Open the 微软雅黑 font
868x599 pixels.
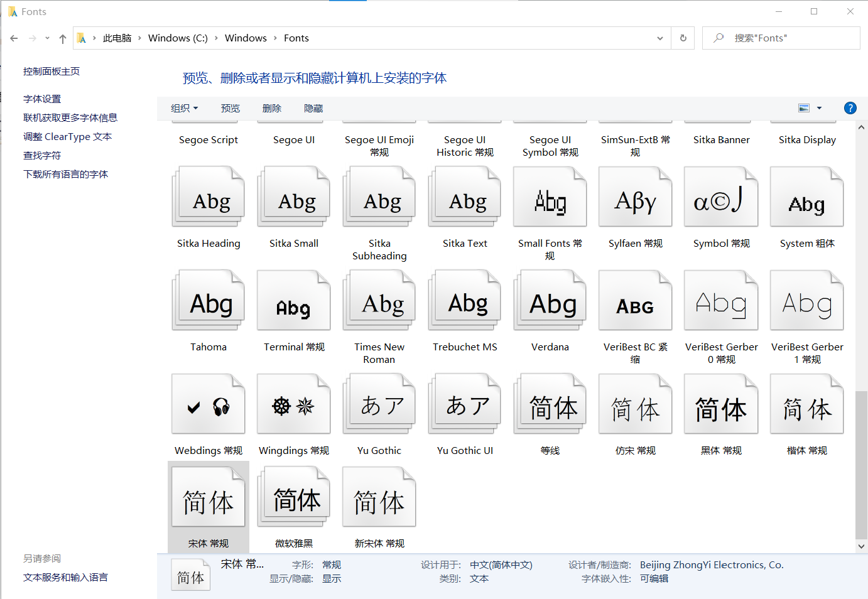(x=293, y=496)
